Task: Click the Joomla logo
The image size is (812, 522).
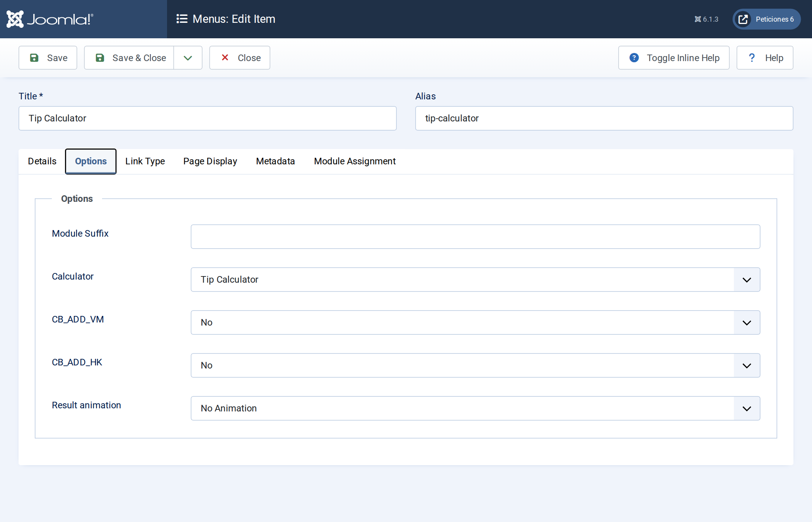Action: pos(50,19)
